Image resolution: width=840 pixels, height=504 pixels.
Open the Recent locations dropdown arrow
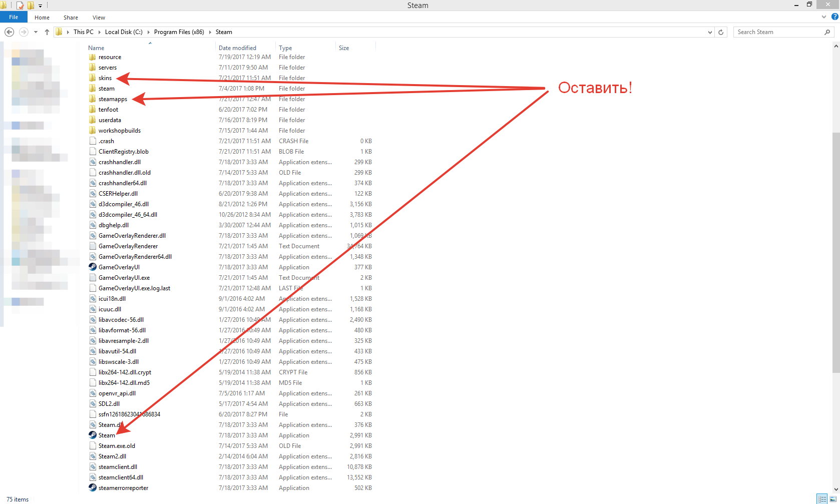pyautogui.click(x=36, y=32)
